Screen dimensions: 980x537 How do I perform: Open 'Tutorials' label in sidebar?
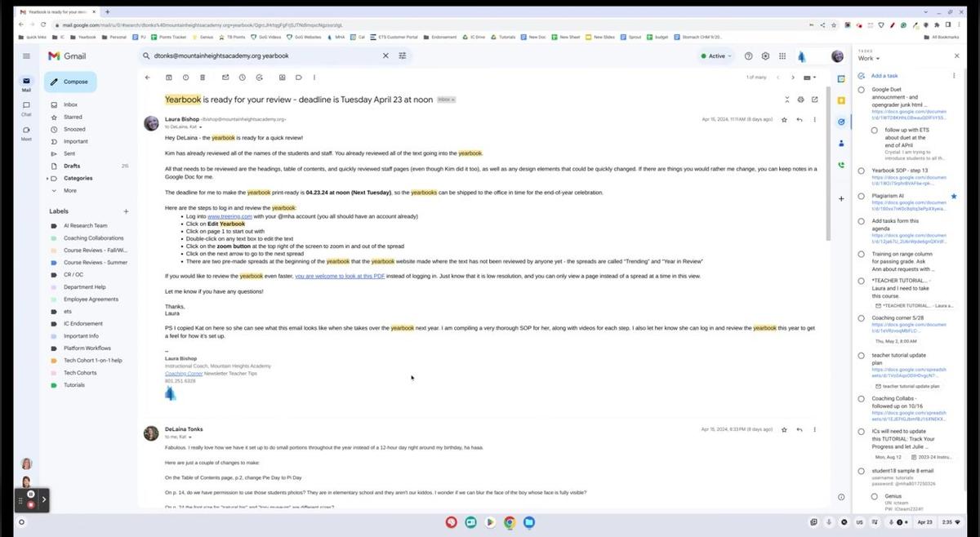pyautogui.click(x=74, y=384)
